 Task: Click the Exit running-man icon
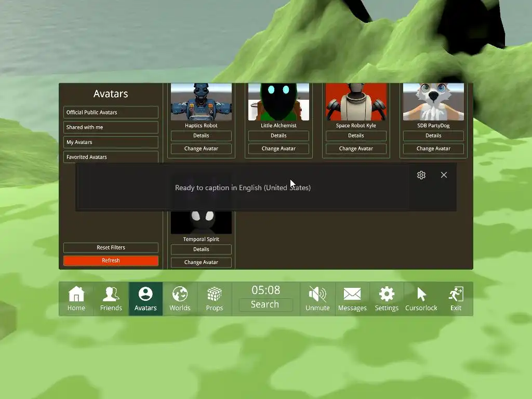[x=456, y=299]
